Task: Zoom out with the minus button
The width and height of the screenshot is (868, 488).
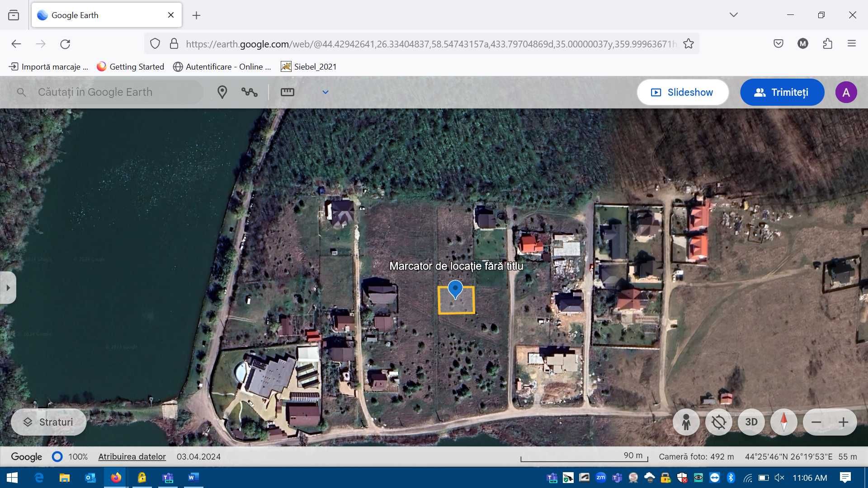Action: (816, 422)
